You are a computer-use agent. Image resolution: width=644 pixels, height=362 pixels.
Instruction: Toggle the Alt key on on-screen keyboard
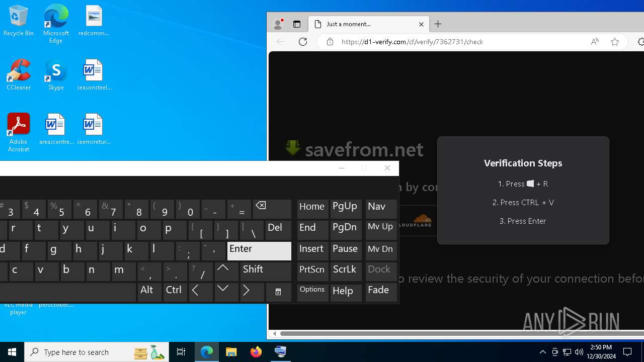[149, 292]
